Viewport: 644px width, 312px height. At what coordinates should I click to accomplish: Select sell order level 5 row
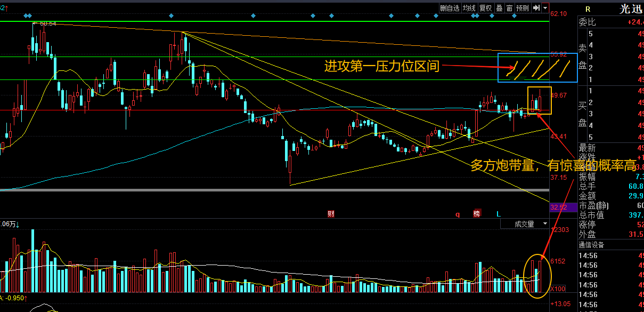(615, 34)
